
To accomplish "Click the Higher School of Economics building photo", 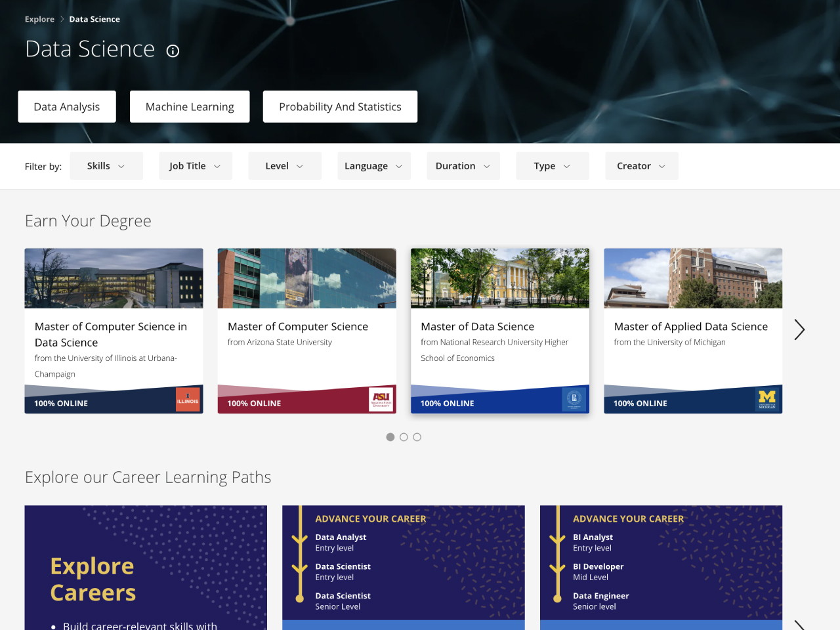I will pyautogui.click(x=500, y=278).
